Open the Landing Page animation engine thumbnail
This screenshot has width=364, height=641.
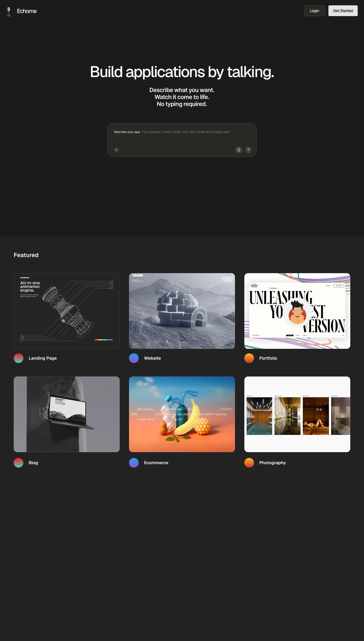(66, 311)
